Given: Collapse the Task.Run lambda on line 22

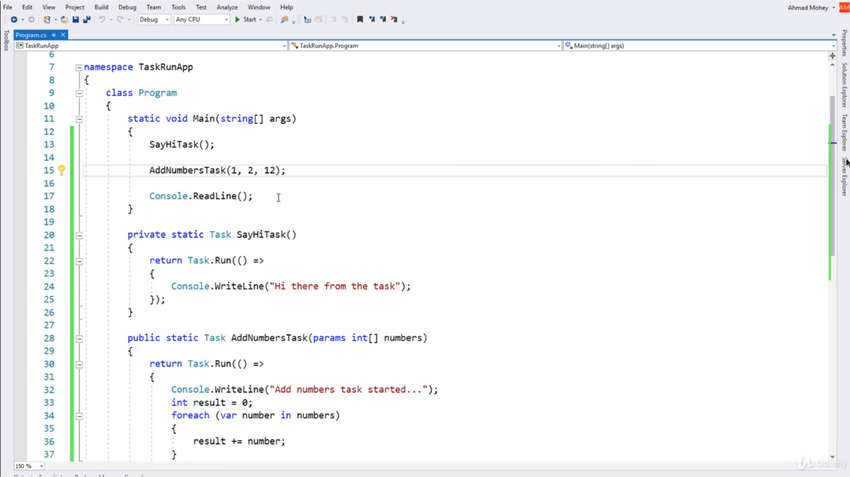Looking at the screenshot, I should click(x=79, y=261).
